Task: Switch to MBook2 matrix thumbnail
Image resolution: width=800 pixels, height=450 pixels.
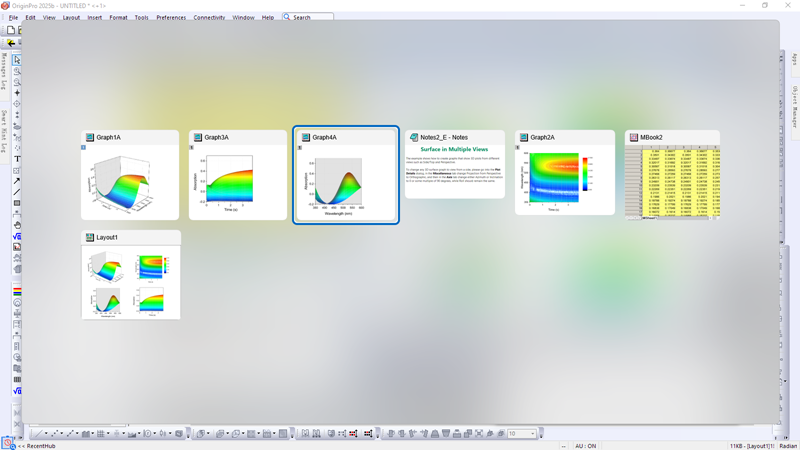Action: tap(672, 175)
